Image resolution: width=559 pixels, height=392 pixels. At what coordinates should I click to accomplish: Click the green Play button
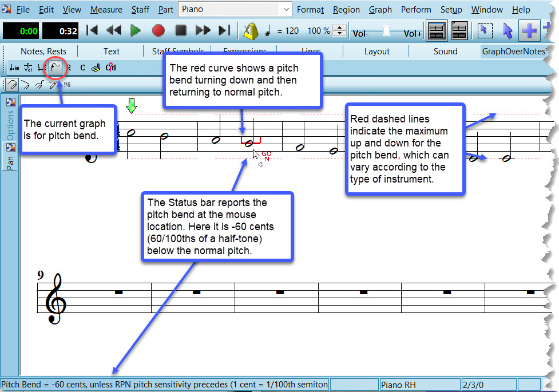coord(136,31)
